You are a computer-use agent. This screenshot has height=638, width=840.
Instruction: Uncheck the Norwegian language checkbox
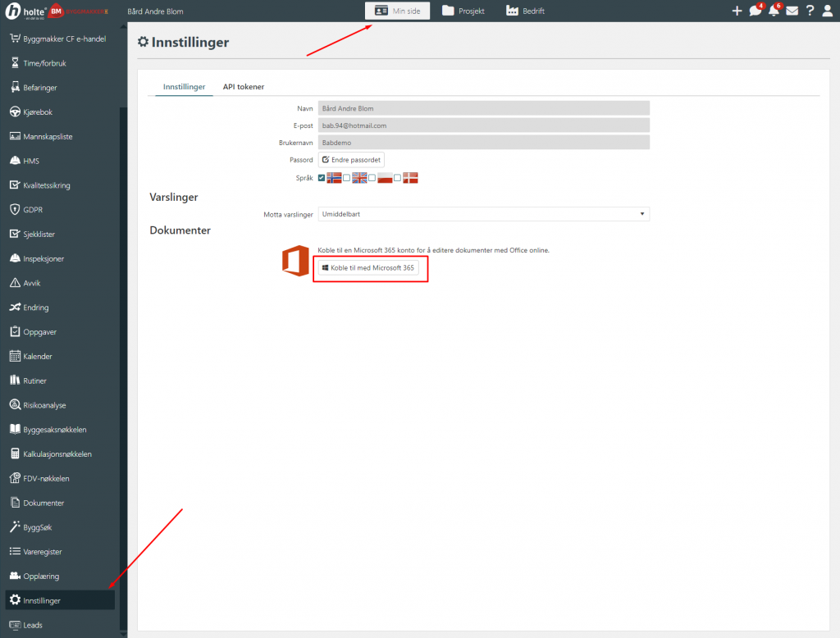(322, 178)
